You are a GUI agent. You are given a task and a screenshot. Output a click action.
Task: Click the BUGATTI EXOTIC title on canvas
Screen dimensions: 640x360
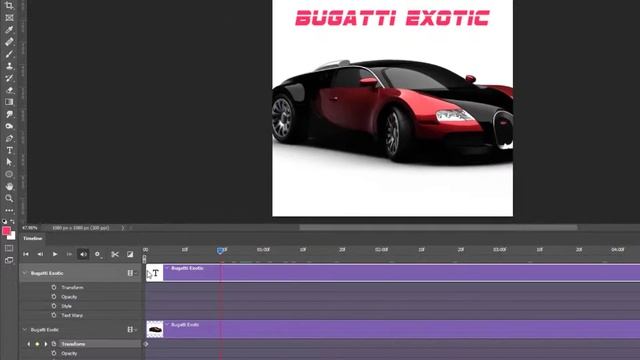coord(392,18)
